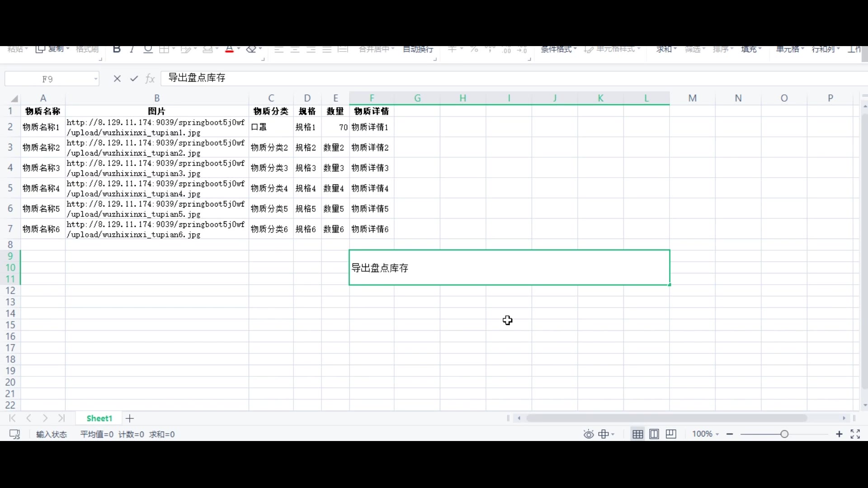The image size is (868, 488).
Task: Click the 自动换行 wrap text button
Action: pyautogui.click(x=418, y=49)
